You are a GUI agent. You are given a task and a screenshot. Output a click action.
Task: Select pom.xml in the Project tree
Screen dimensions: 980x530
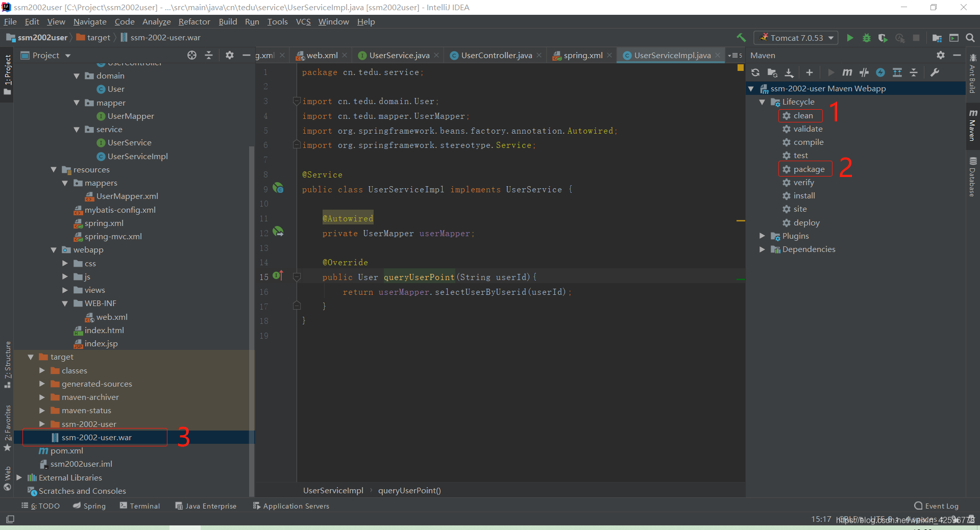[66, 451]
